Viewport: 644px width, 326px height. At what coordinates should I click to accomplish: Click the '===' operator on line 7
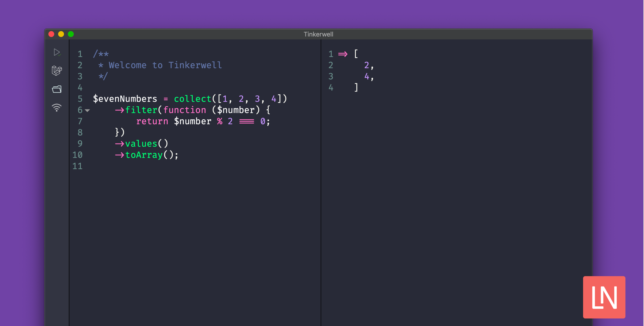pos(247,121)
